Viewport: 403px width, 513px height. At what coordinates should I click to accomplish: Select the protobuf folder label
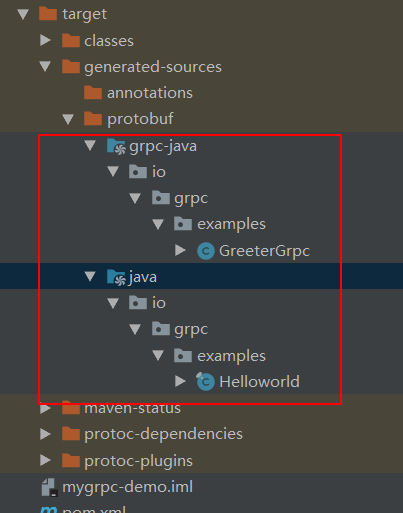140,119
